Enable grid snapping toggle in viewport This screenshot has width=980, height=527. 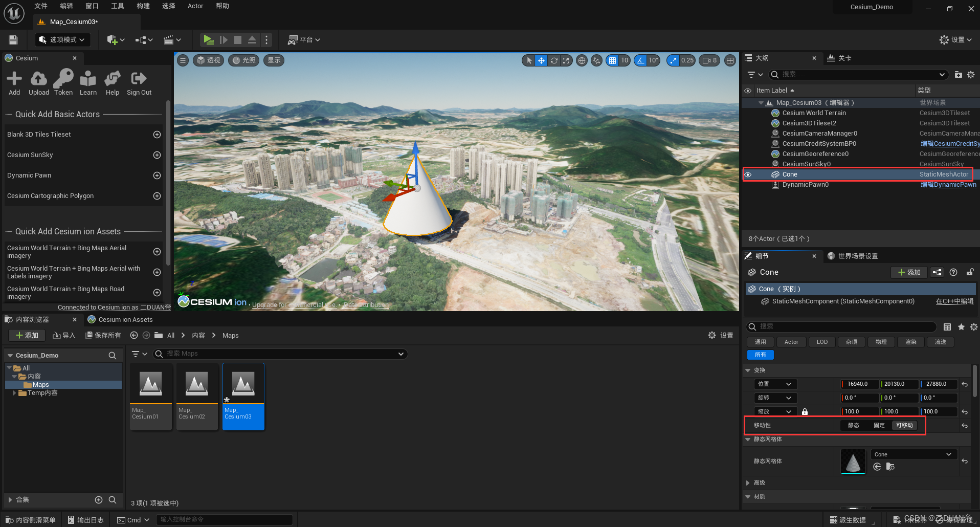[612, 60]
